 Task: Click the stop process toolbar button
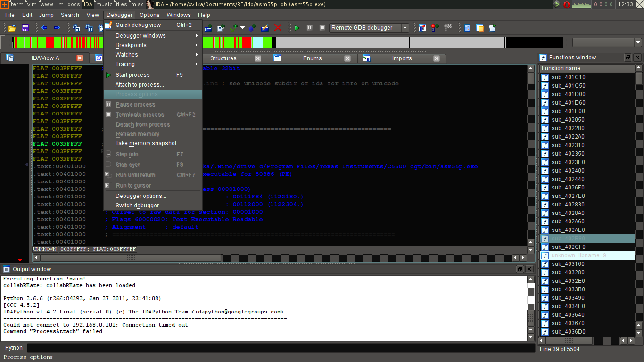322,28
